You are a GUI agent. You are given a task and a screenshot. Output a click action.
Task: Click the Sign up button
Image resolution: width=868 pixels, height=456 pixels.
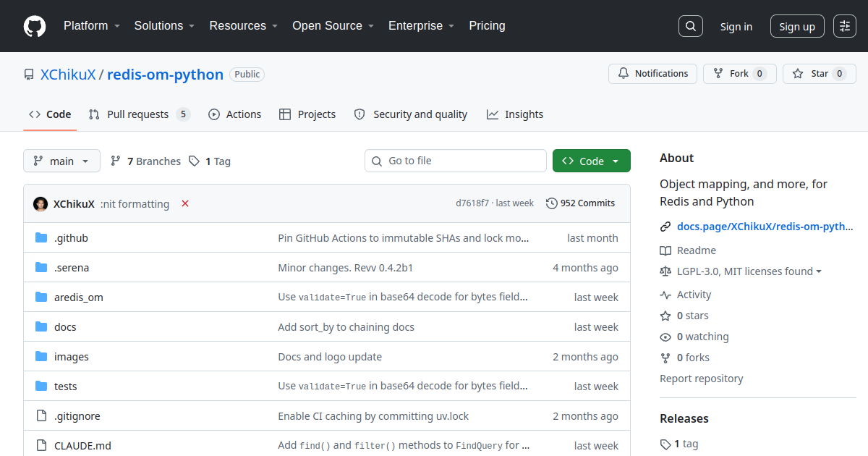[x=797, y=26]
